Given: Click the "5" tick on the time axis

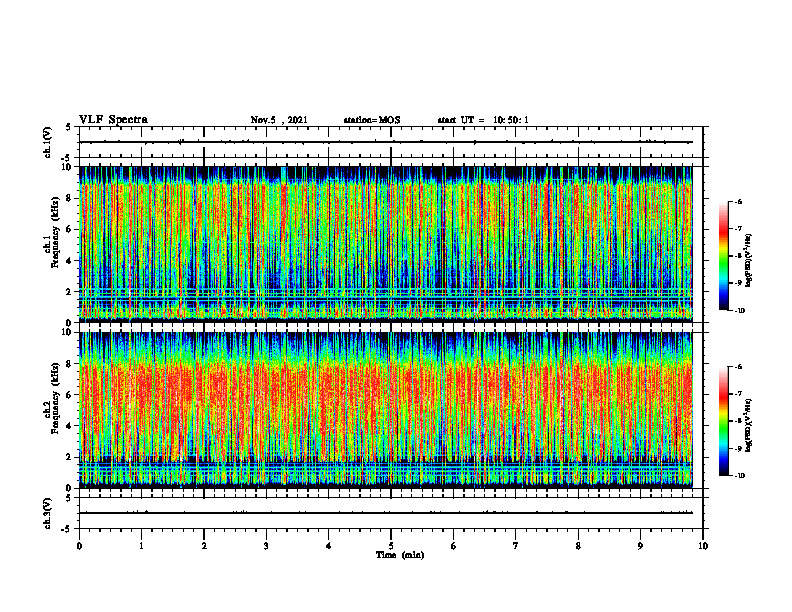Looking at the screenshot, I should 391,546.
